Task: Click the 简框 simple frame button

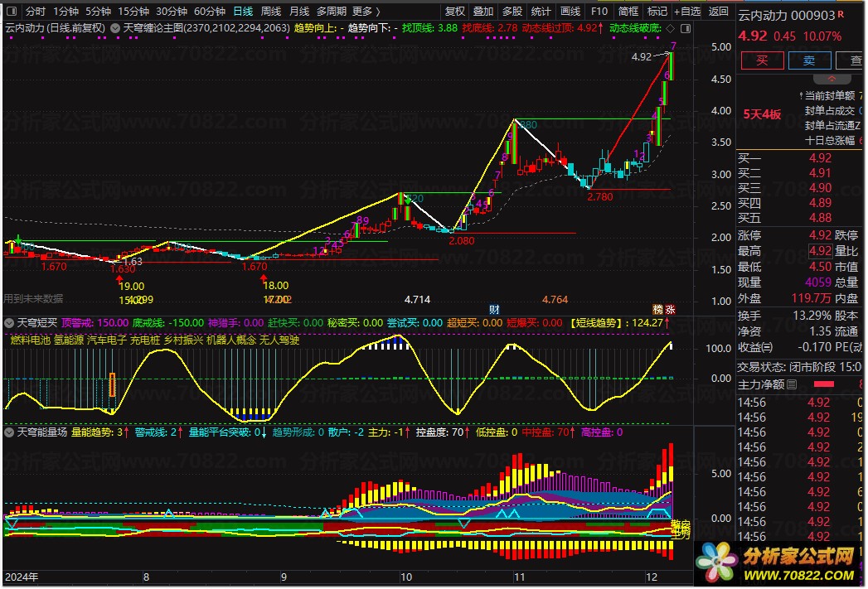Action: (x=628, y=11)
